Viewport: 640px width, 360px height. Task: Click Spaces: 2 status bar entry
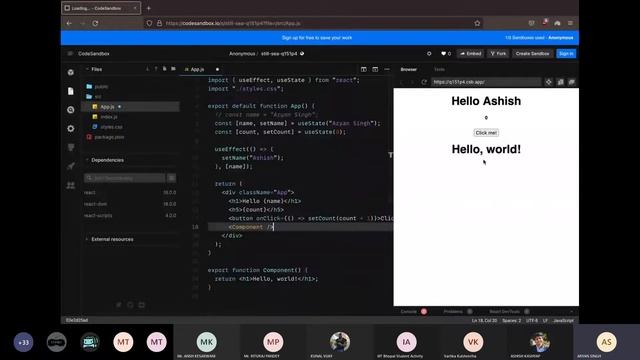pos(511,320)
